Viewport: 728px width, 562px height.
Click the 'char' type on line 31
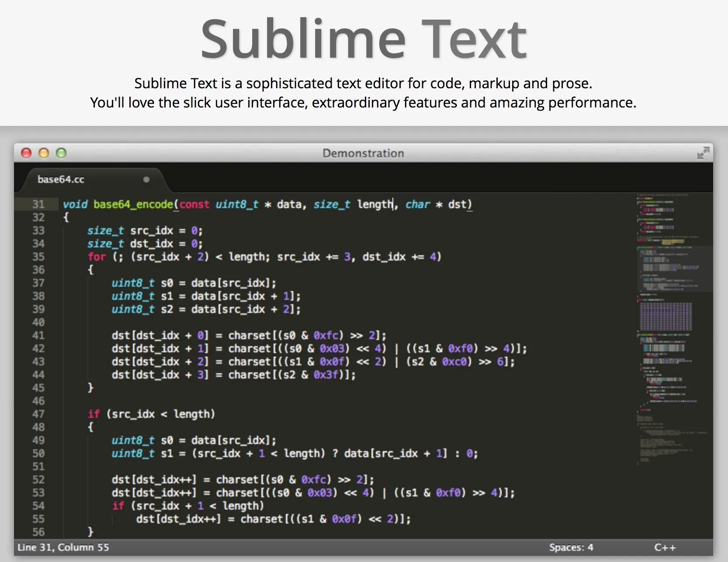click(x=418, y=204)
